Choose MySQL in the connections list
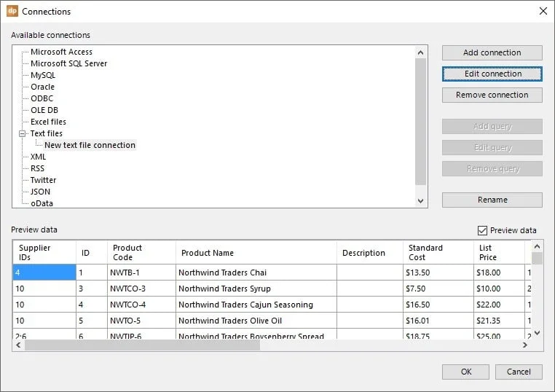This screenshot has height=392, width=555. click(43, 75)
